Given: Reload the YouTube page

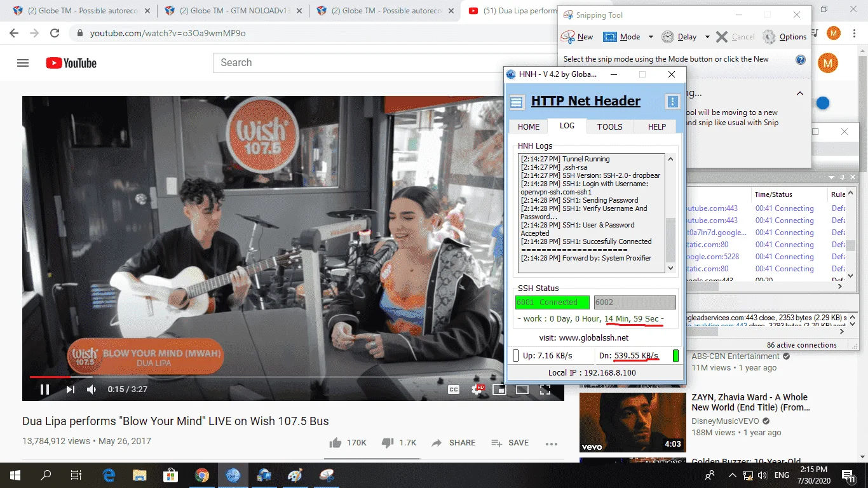Looking at the screenshot, I should (x=55, y=33).
